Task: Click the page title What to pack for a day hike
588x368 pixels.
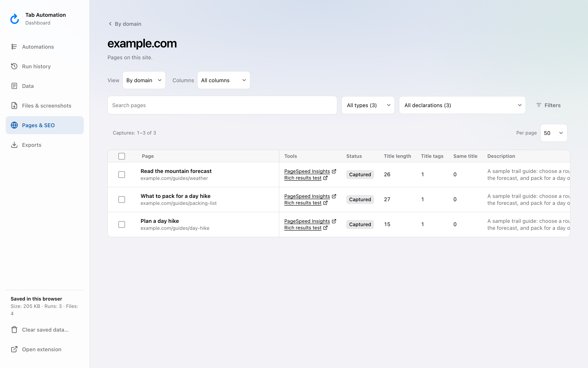Action: [175, 196]
